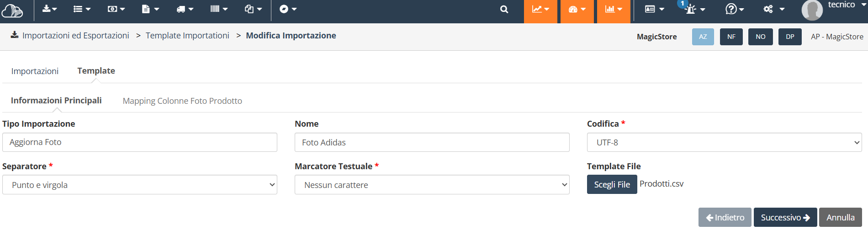Open the help question mark icon
This screenshot has width=868, height=236.
tap(734, 9)
